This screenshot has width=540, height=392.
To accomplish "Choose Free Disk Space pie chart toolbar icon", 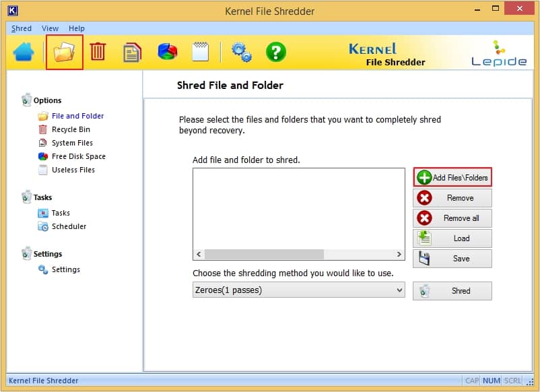I will tap(168, 52).
